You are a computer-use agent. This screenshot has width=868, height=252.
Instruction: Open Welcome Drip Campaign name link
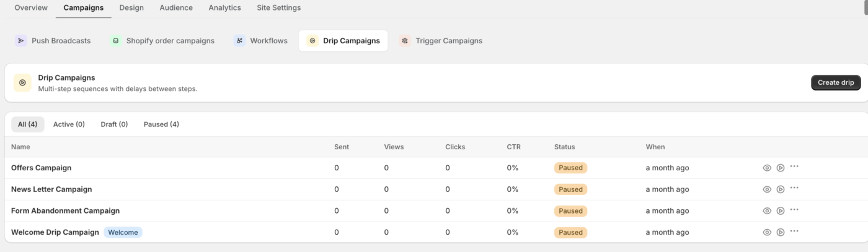(55, 232)
